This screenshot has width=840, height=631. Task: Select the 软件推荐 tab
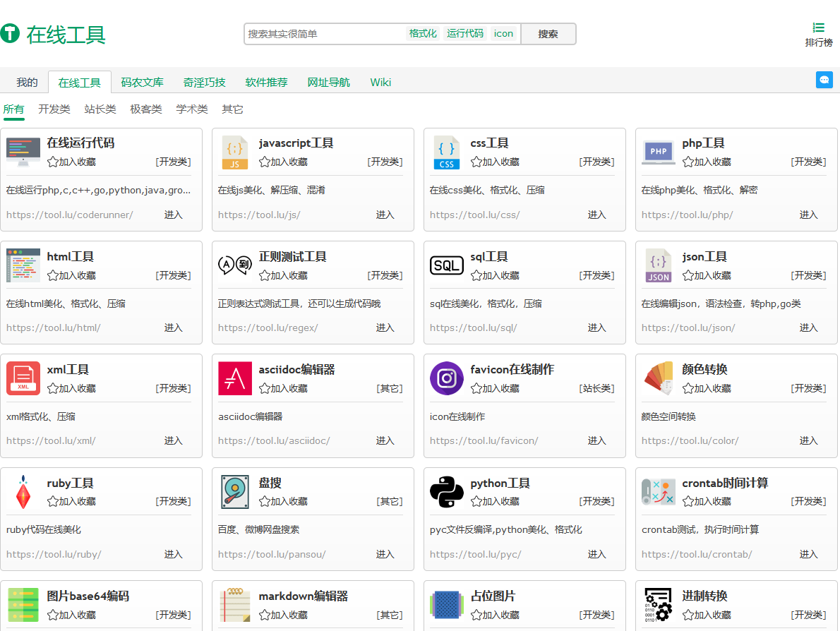266,82
